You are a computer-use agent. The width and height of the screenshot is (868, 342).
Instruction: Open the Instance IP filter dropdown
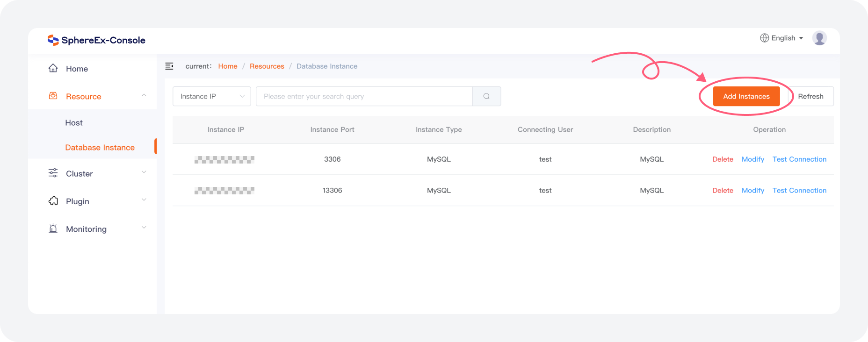pos(211,96)
